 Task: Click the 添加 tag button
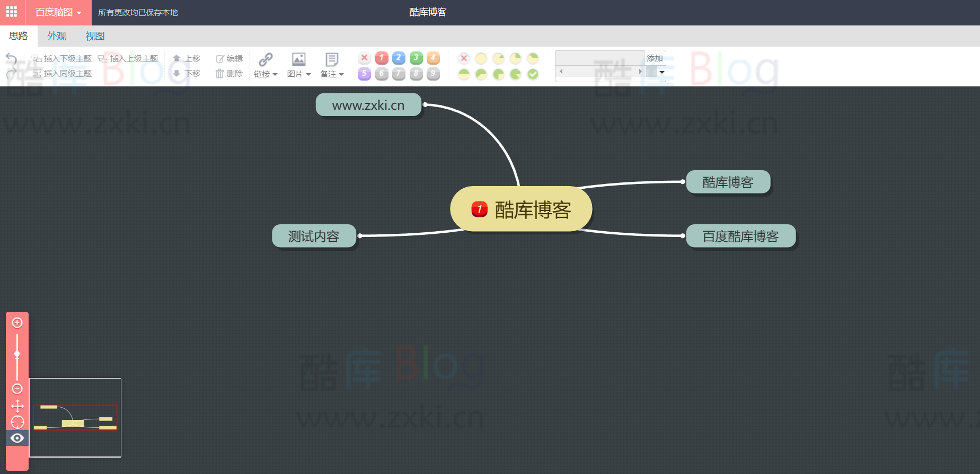click(x=655, y=58)
